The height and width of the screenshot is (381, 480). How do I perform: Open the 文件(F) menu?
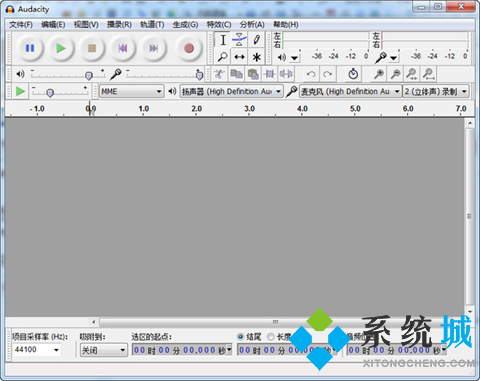(x=21, y=25)
